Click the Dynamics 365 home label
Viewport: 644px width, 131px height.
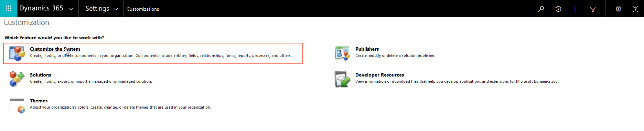pos(41,8)
